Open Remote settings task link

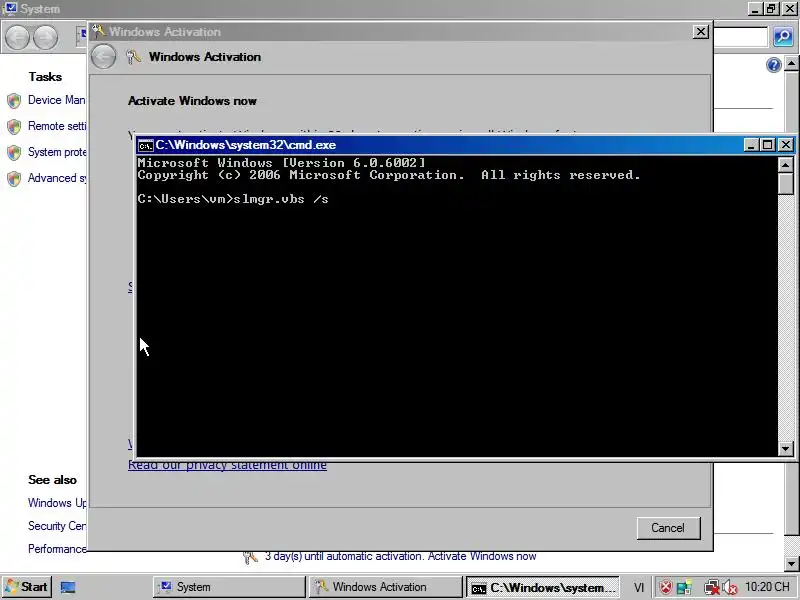click(57, 126)
